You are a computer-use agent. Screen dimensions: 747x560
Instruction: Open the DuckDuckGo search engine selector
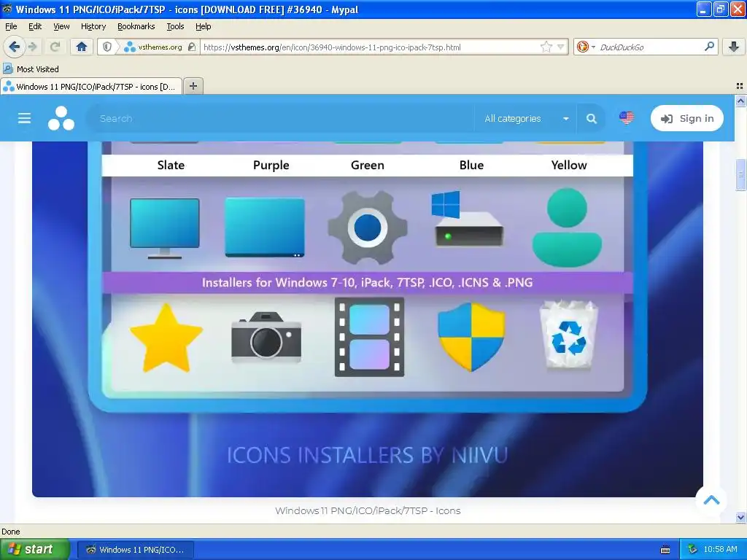click(x=586, y=47)
